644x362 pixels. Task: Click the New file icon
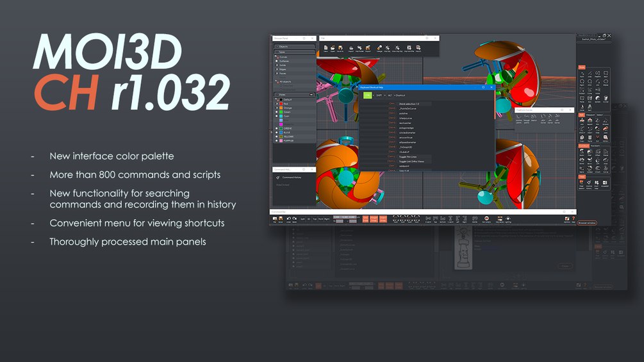[326, 49]
